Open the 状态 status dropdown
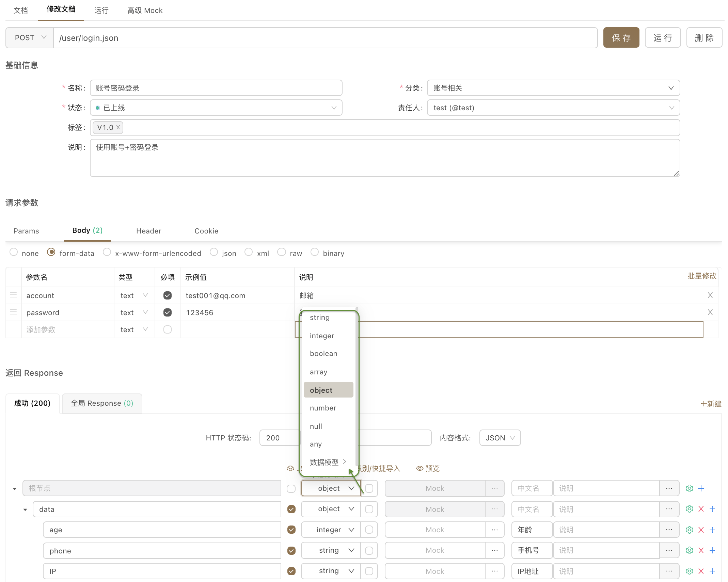This screenshot has height=582, width=728. 216,108
